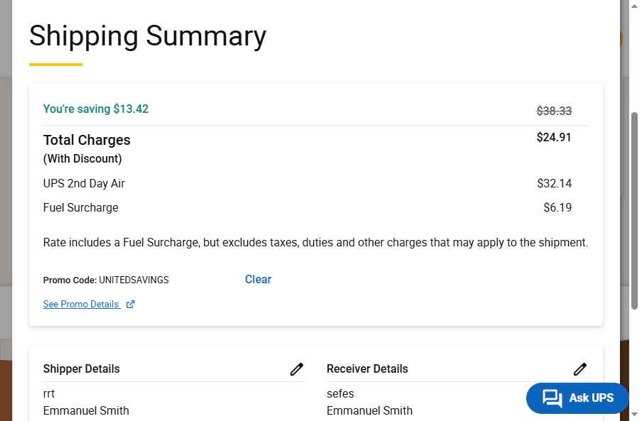The width and height of the screenshot is (640, 421).
Task: Click the crossed-out $38.33 original price
Action: (554, 111)
